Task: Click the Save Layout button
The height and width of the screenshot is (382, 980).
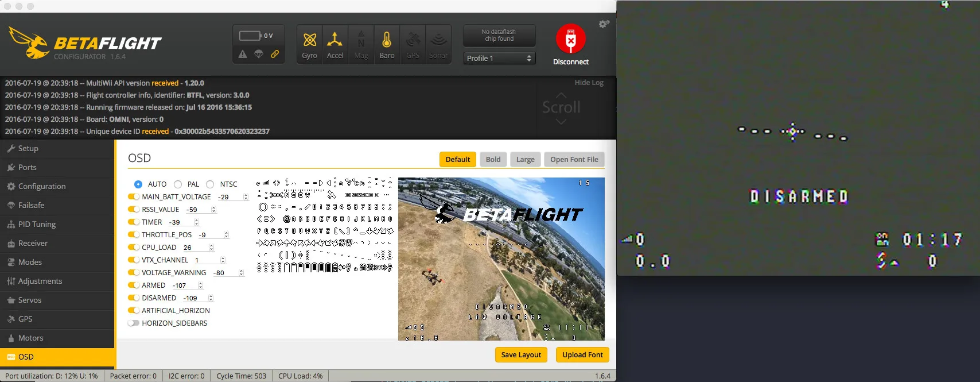Action: click(x=521, y=355)
